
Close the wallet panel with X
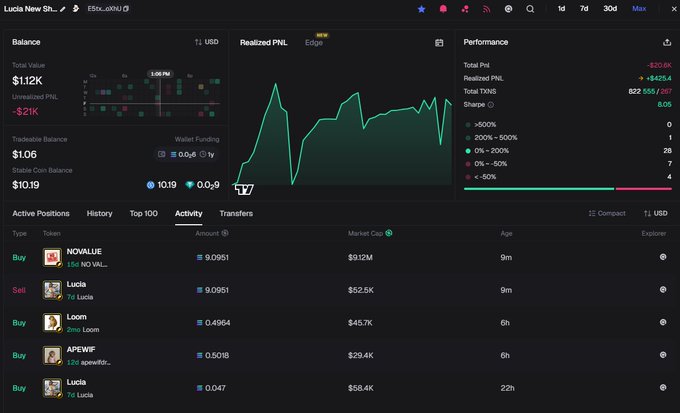coord(675,9)
